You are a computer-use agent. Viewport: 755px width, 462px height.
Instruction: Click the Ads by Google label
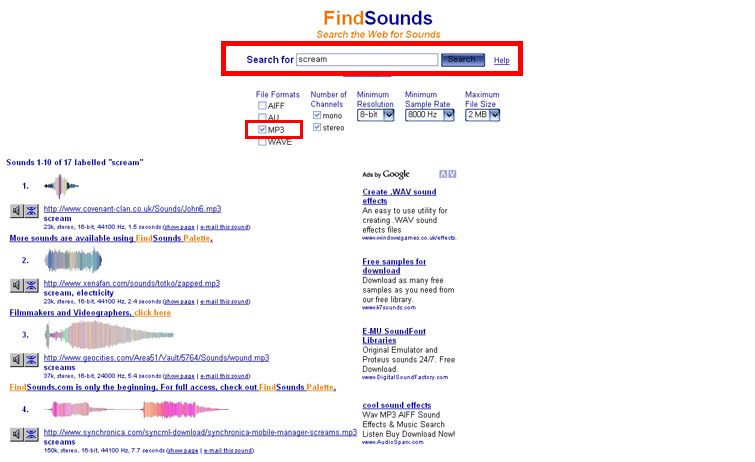click(x=386, y=174)
